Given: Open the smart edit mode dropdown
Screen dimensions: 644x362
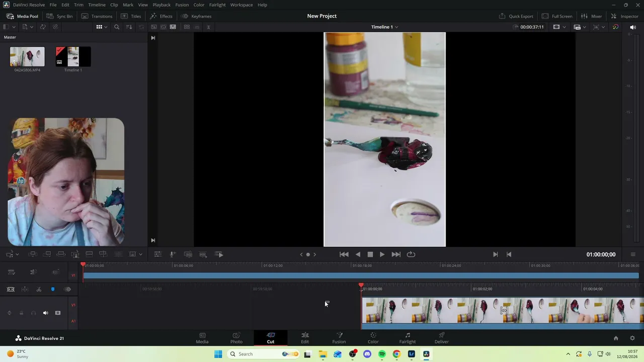Looking at the screenshot, I should point(18,254).
